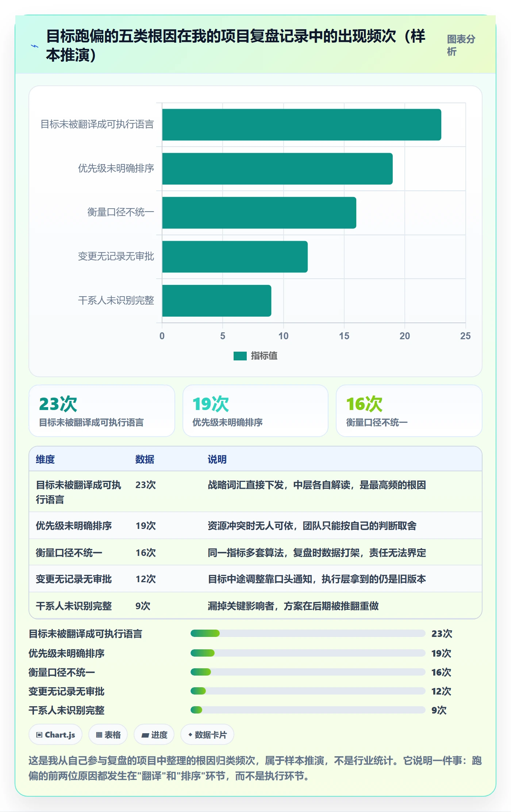Click the x-axis tick label 15
This screenshot has width=511, height=812.
344,336
